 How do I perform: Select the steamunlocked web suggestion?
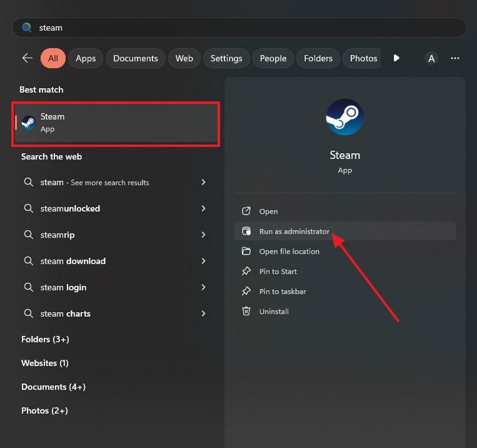(x=115, y=208)
